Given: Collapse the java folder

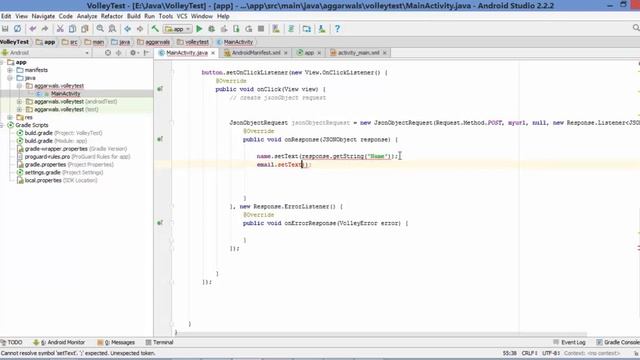Looking at the screenshot, I should (x=10, y=78).
